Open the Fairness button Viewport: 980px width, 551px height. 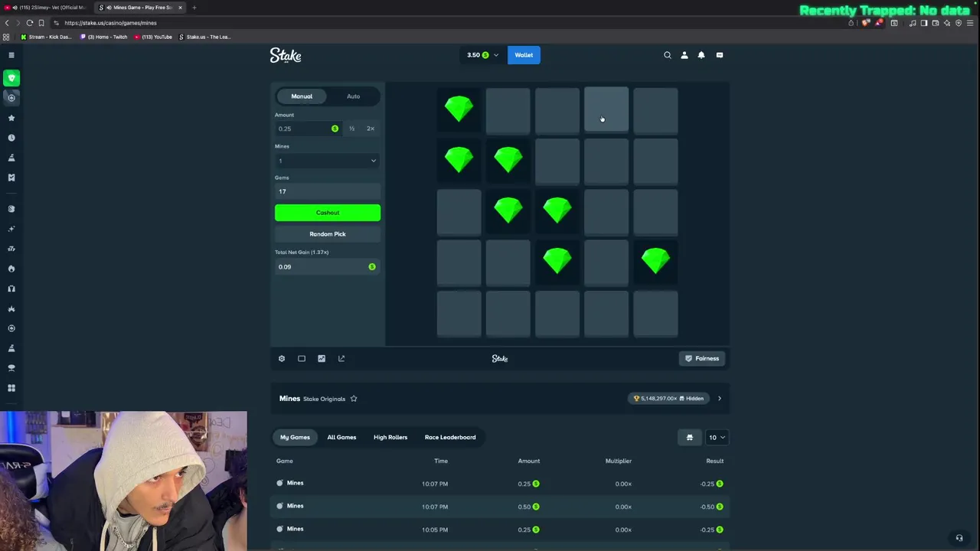[x=702, y=358]
